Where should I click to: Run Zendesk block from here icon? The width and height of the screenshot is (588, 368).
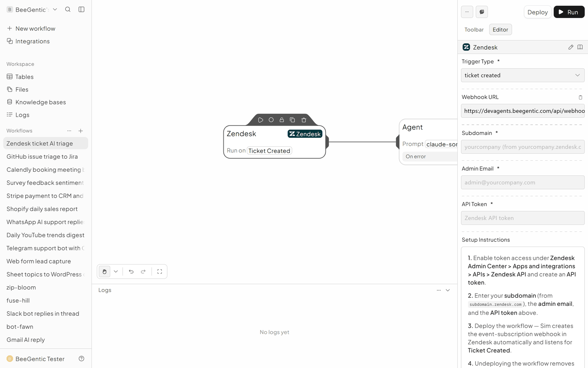point(261,120)
